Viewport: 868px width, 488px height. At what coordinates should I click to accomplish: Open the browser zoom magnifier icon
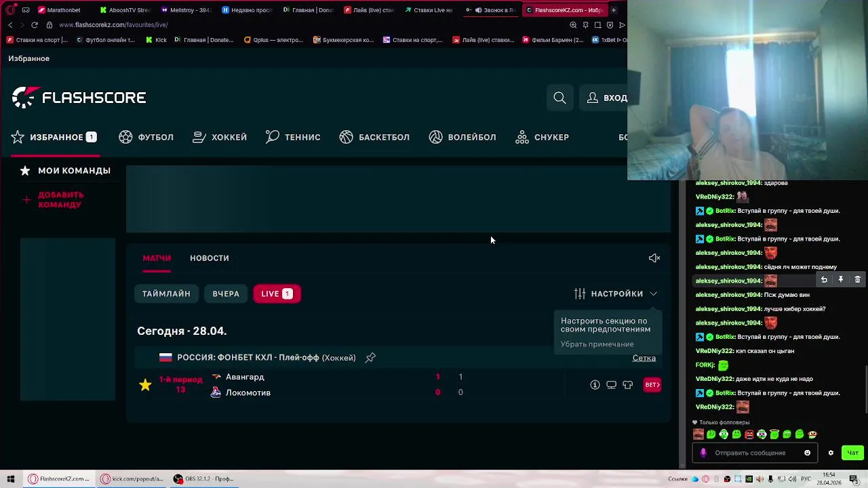[x=573, y=25]
